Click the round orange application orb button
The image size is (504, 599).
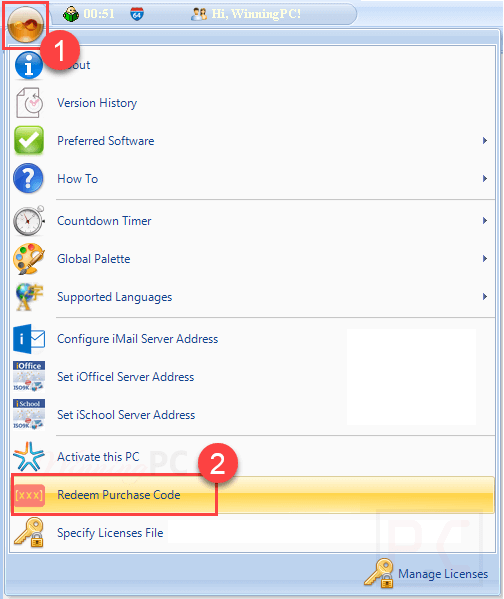point(25,25)
